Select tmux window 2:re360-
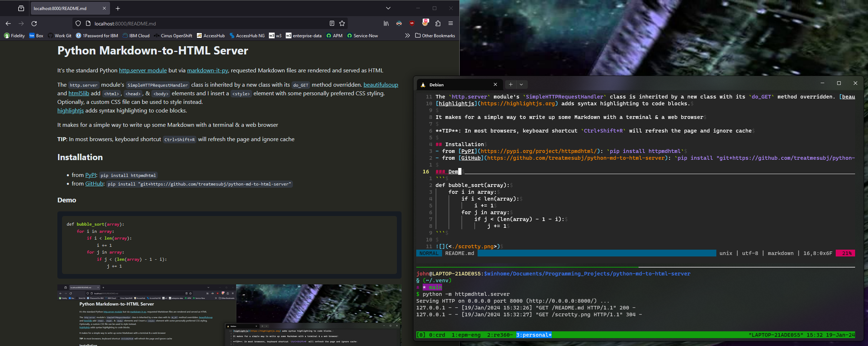 coord(500,335)
